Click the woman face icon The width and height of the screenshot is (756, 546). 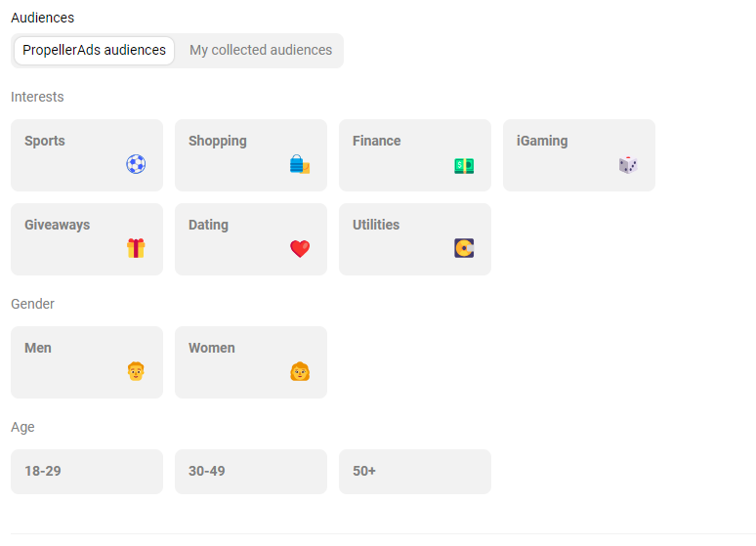[300, 371]
